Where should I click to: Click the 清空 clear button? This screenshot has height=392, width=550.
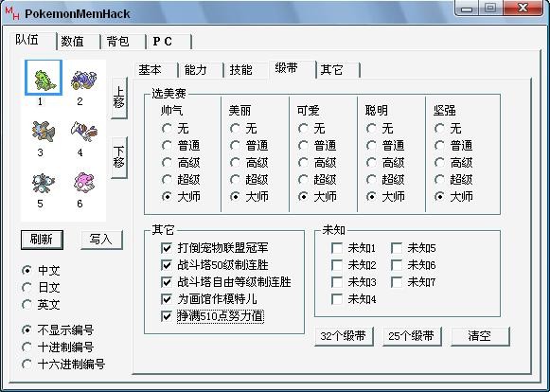[480, 336]
